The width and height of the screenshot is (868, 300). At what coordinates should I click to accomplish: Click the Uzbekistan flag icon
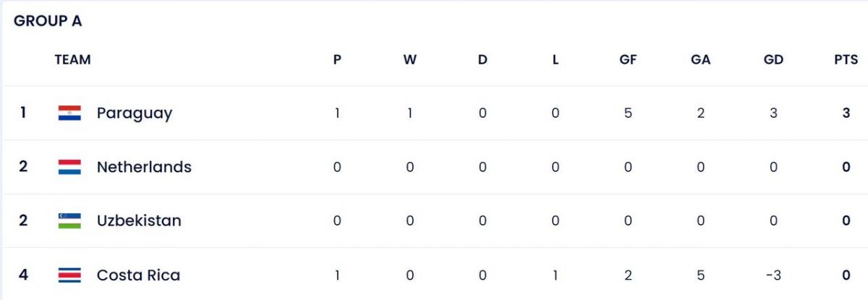(69, 220)
